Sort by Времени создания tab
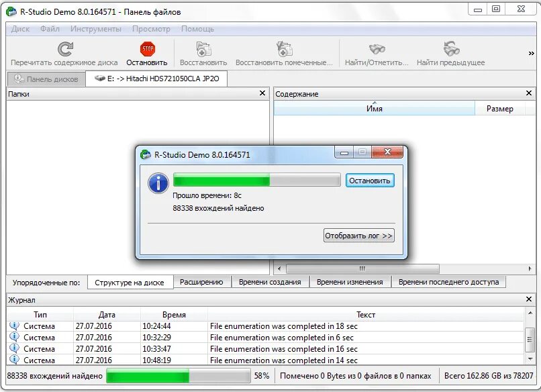The image size is (541, 392). pyautogui.click(x=270, y=282)
